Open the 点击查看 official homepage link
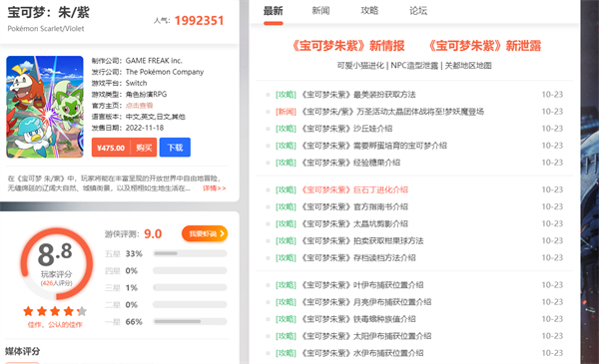599x364 pixels. (139, 106)
